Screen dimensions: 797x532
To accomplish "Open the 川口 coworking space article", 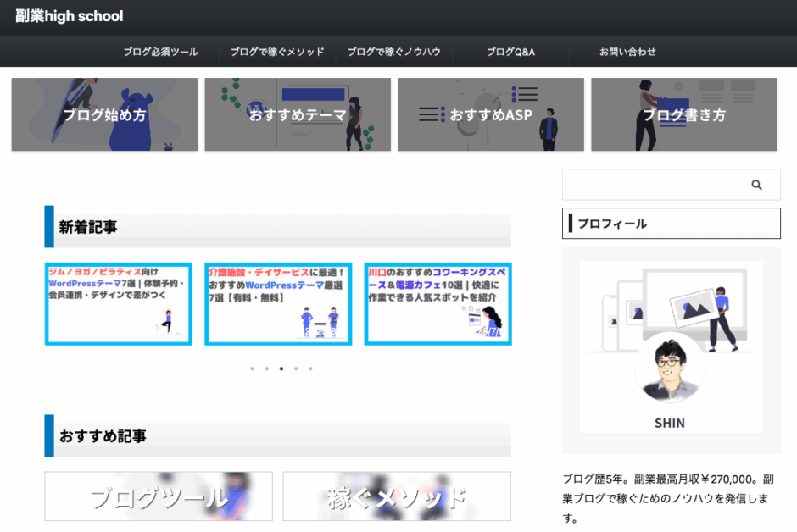I will [438, 303].
